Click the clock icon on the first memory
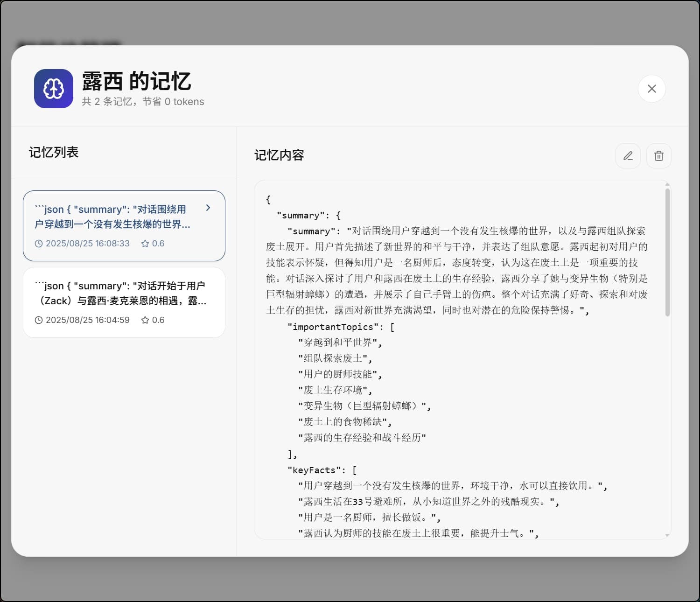 point(39,243)
